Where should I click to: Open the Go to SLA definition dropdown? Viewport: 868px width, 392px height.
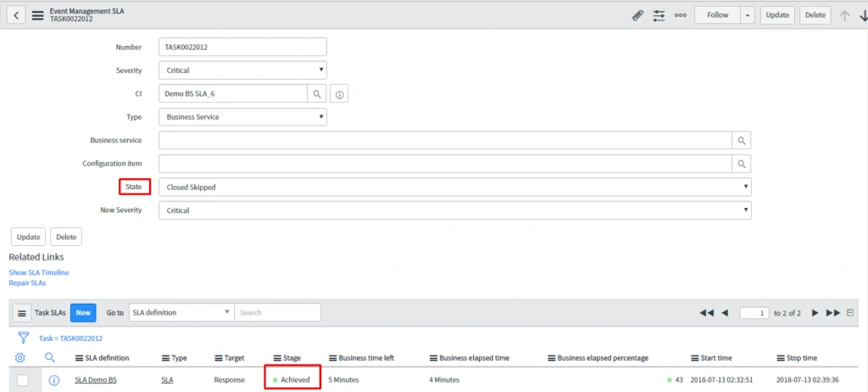(x=181, y=312)
